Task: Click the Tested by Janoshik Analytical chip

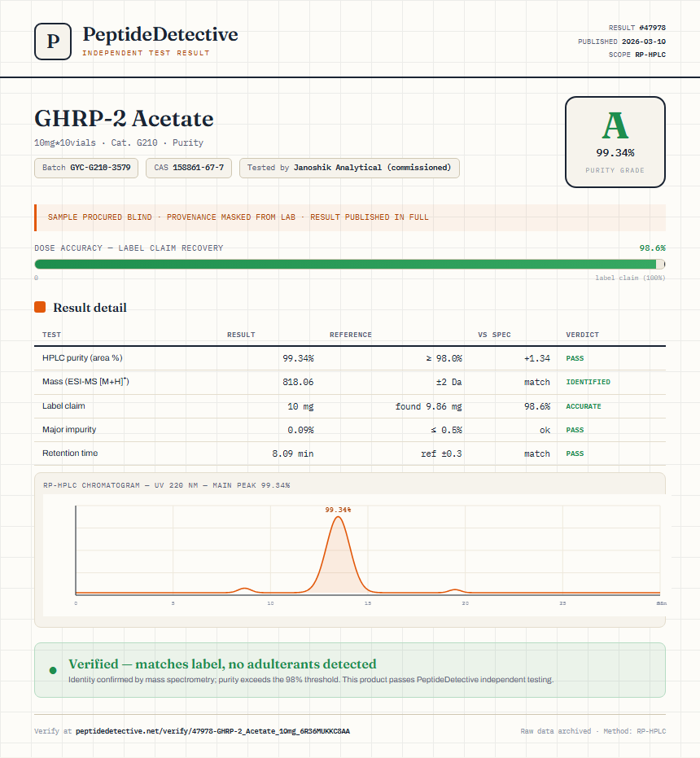Action: pos(349,168)
